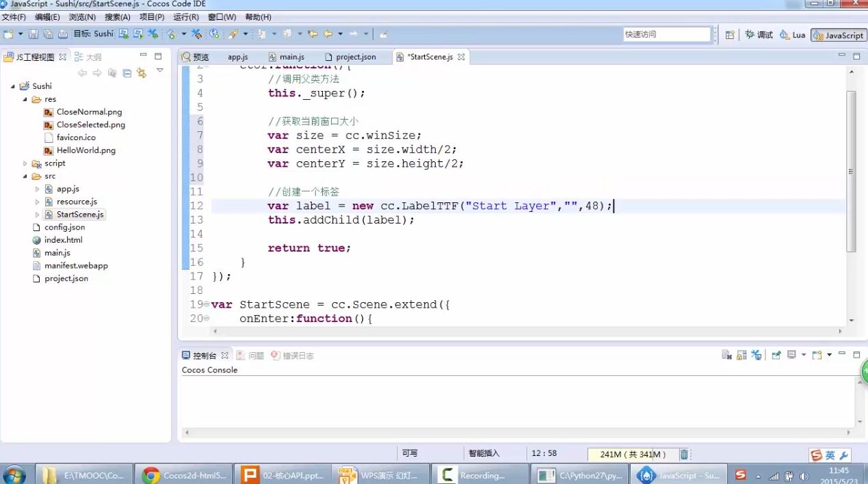The height and width of the screenshot is (484, 868).
Task: Collapse the src folder
Action: tap(25, 176)
